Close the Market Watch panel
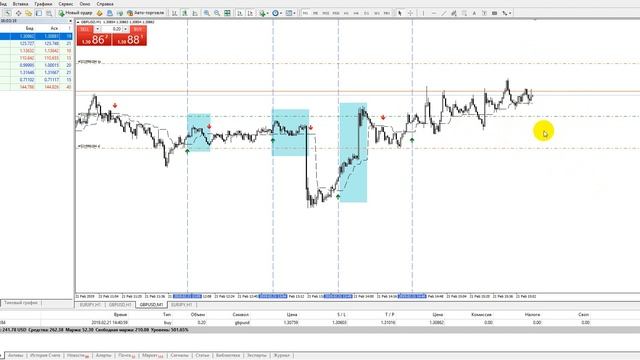Screen dimensions: 640x360 click(71, 21)
